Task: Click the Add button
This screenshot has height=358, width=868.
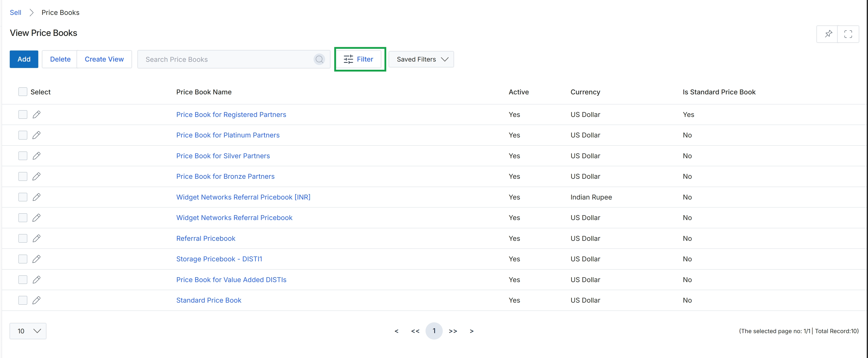Action: [x=24, y=59]
